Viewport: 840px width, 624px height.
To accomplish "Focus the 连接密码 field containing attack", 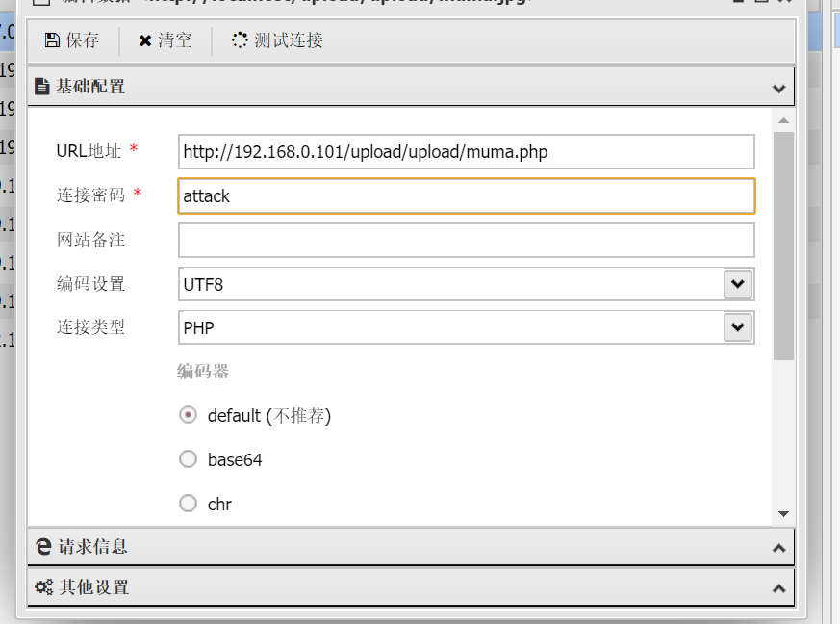I will [466, 195].
